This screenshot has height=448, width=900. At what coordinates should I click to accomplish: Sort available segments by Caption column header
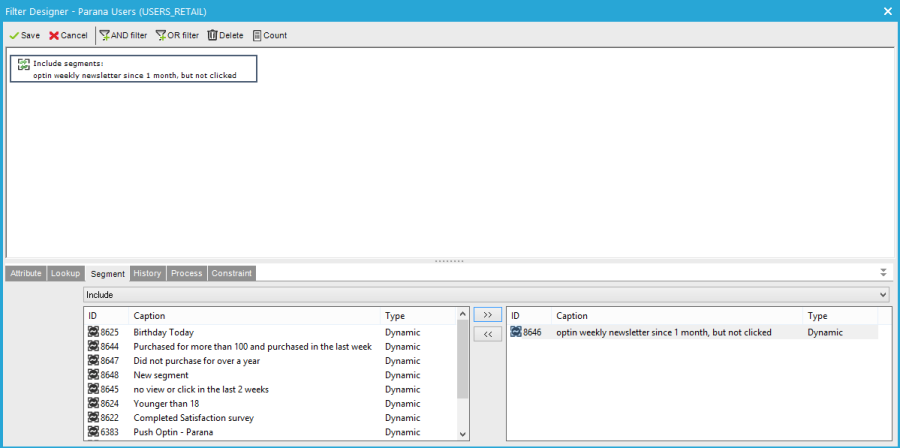click(150, 316)
